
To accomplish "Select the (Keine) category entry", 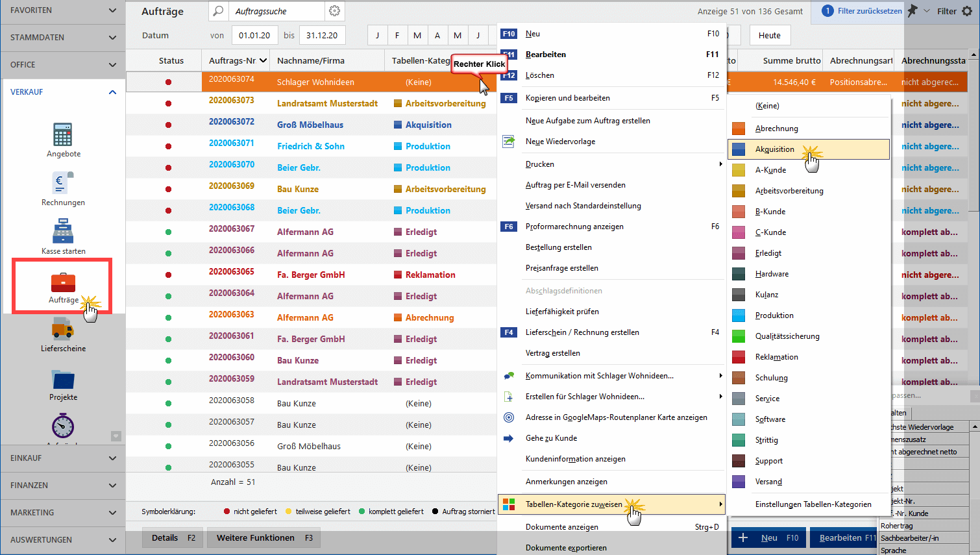I will [809, 106].
